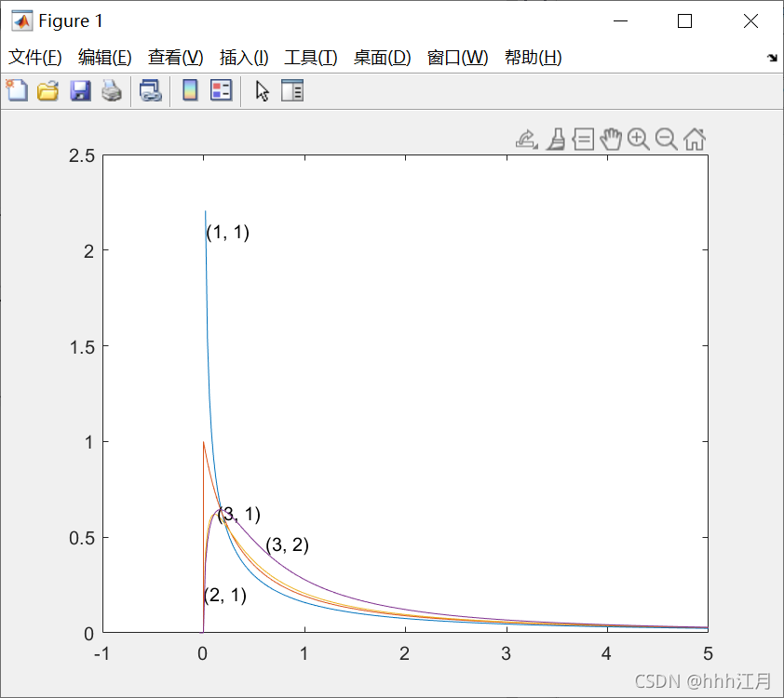Minimize the Figure 1 window
The image size is (784, 698).
(x=620, y=21)
